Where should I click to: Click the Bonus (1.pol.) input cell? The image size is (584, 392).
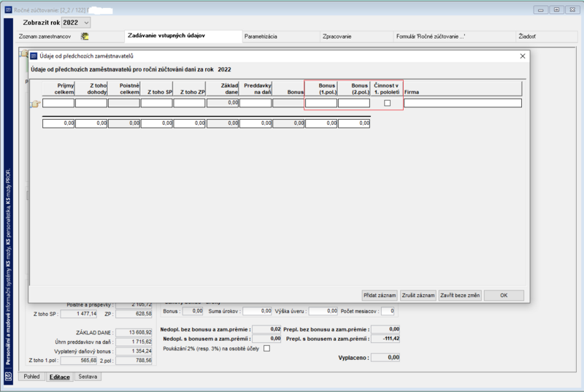tap(321, 103)
